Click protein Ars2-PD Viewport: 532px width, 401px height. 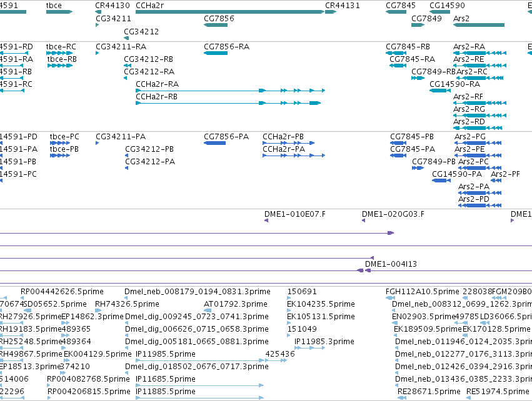[x=474, y=199]
